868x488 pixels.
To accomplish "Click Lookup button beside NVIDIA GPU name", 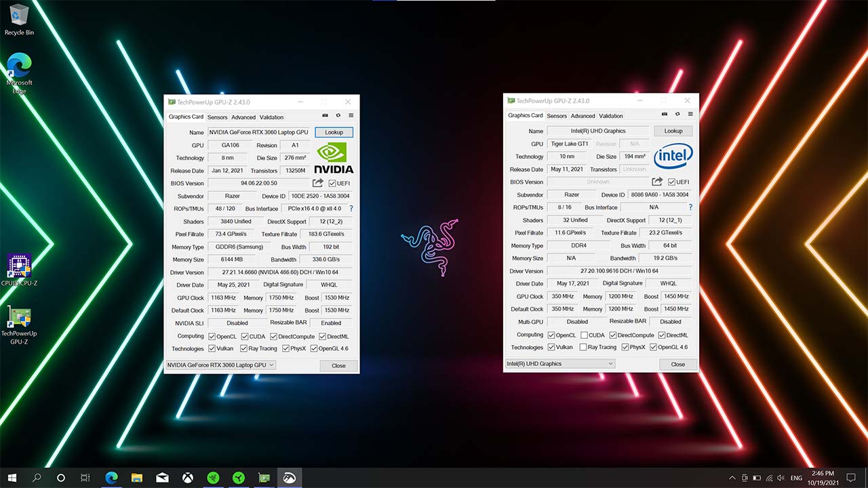I will pos(334,132).
